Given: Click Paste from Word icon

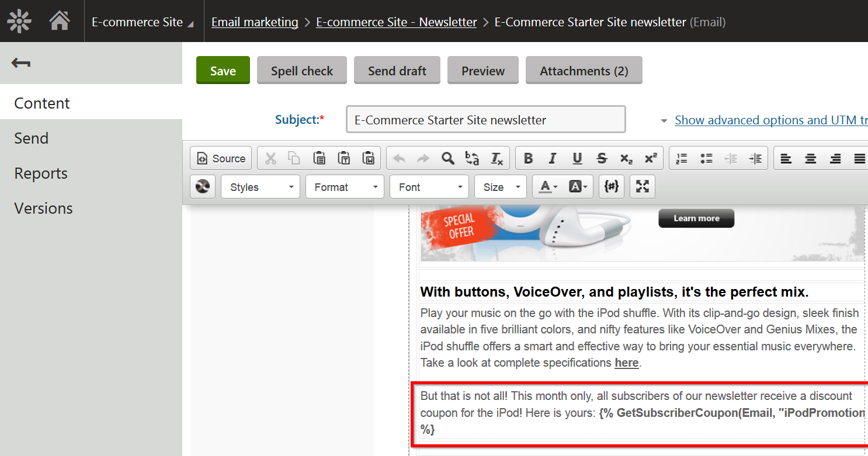Looking at the screenshot, I should pyautogui.click(x=369, y=158).
